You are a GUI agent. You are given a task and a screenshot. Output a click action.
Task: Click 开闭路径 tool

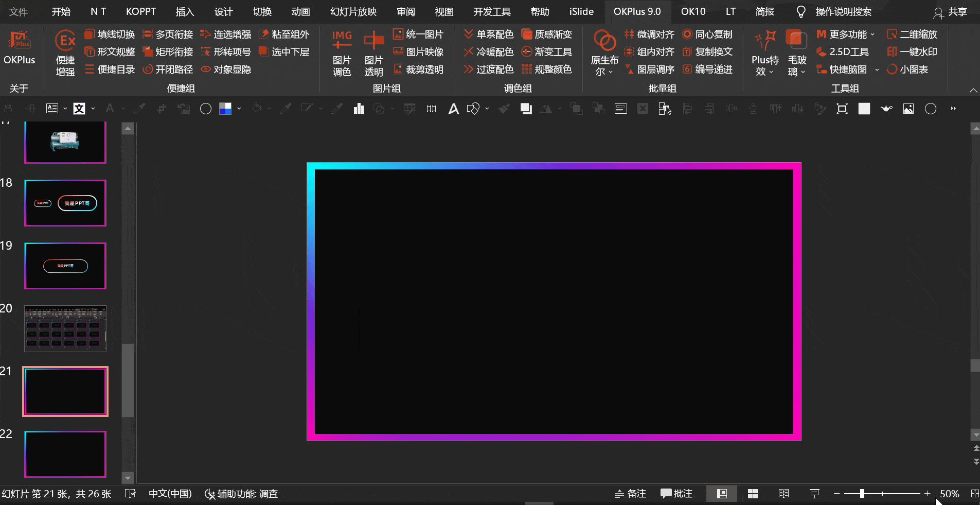coord(168,69)
